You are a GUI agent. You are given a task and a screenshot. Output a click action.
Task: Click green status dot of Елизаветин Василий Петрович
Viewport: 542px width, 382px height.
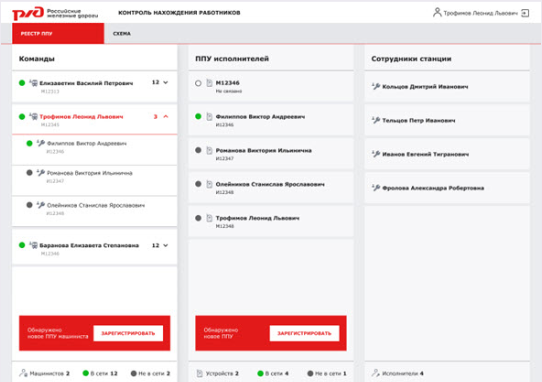[22, 83]
